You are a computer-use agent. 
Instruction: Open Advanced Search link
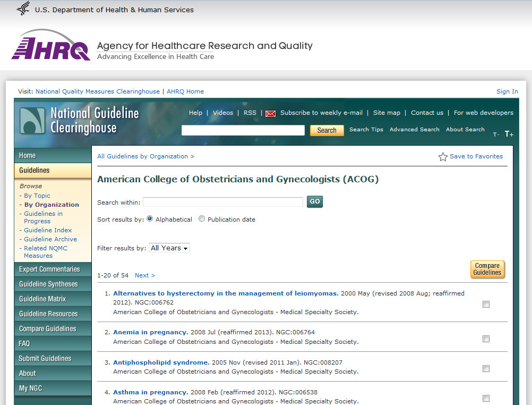(414, 130)
